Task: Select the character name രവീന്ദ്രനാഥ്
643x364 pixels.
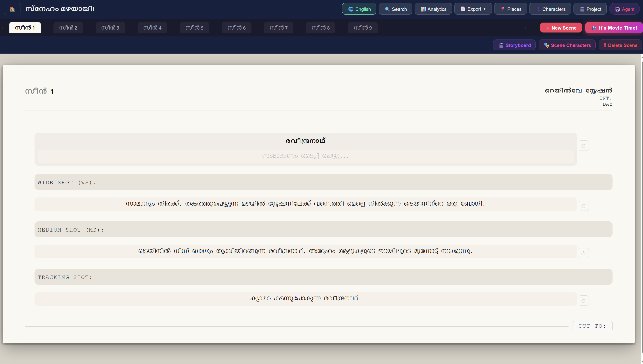Action: coord(306,141)
